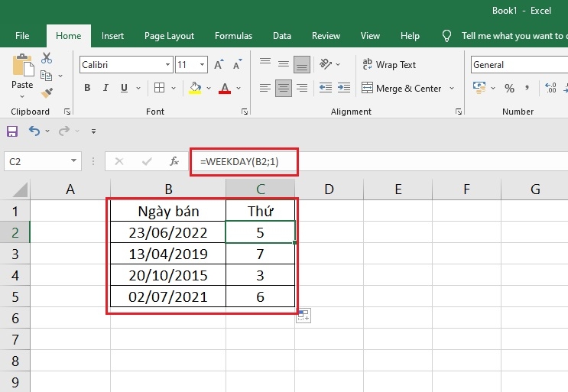Copy selection with the Copy icon
Screen dimensions: 568x392
point(46,76)
